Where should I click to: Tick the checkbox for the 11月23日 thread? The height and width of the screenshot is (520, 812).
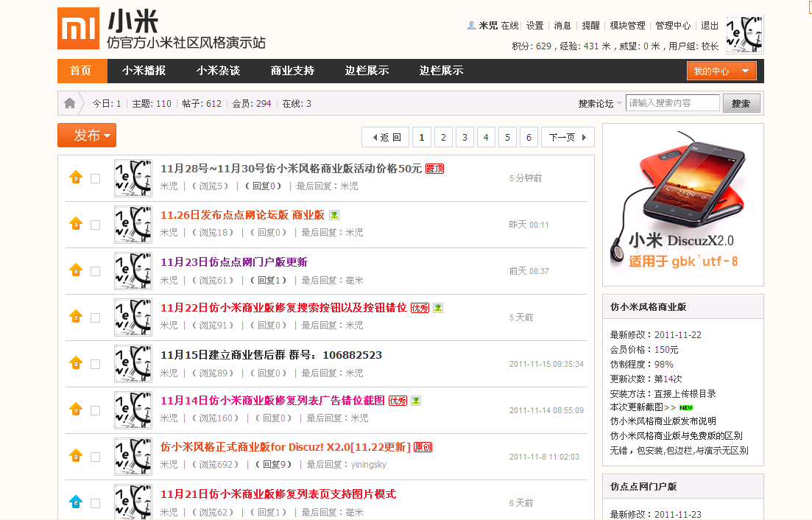pos(95,271)
